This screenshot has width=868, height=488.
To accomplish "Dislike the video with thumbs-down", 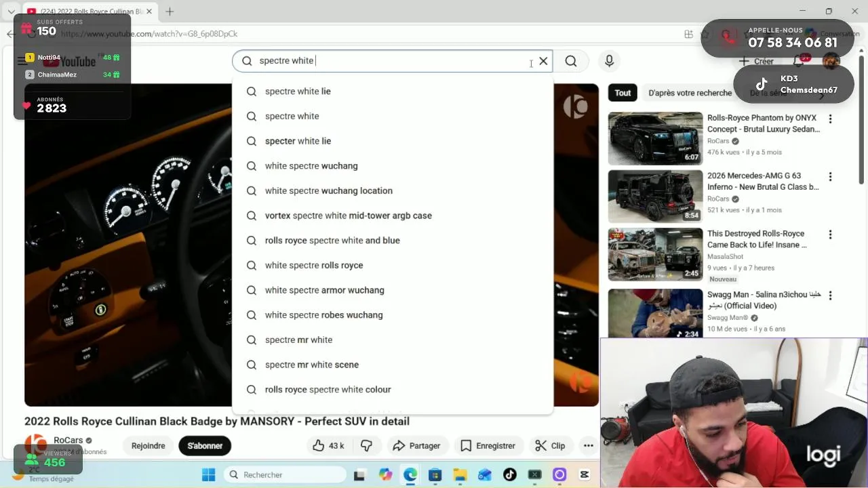I will (x=367, y=446).
